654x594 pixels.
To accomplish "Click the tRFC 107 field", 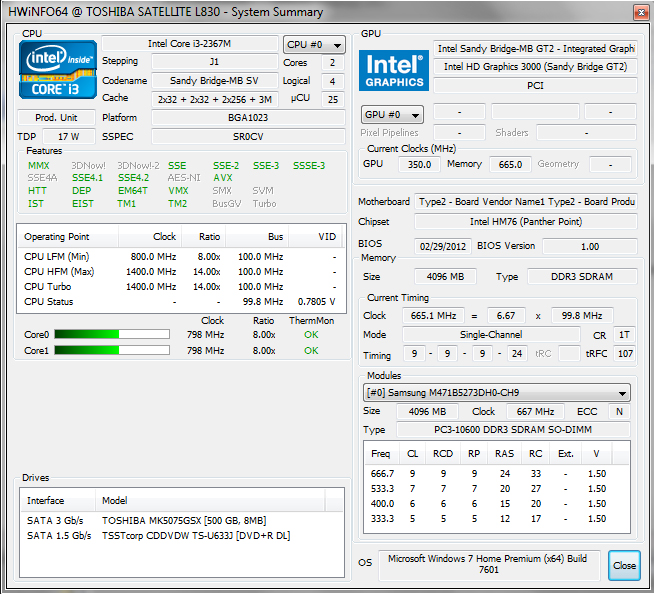I will pos(624,354).
